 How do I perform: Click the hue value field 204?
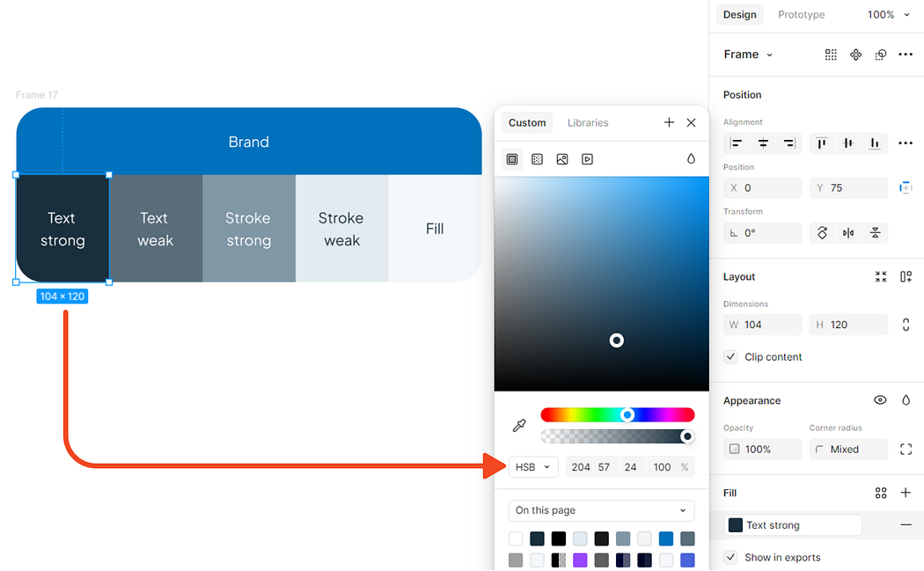[581, 467]
